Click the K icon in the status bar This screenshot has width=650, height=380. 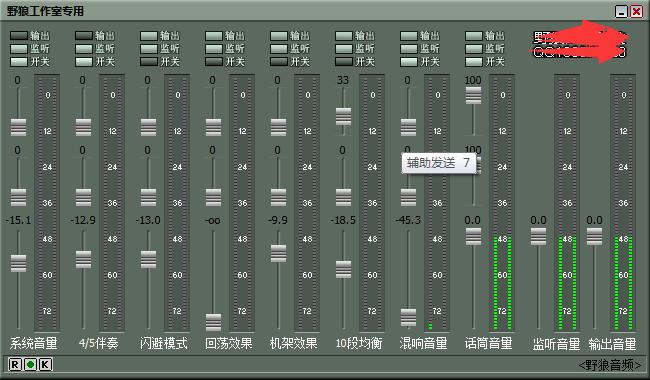[45, 365]
